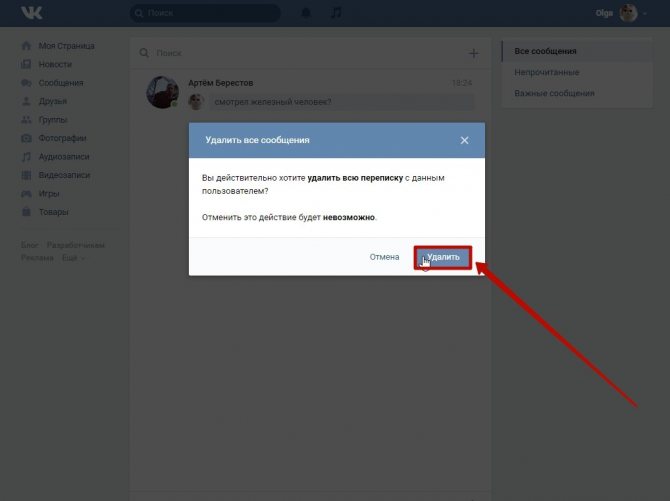Open the Артём Берестов conversation name
670x501 pixels.
click(220, 83)
